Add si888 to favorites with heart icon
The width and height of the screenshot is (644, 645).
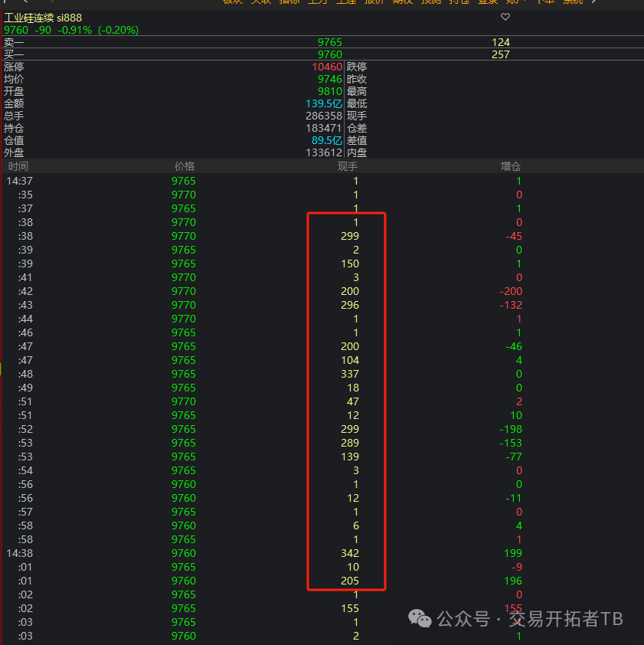tap(505, 17)
